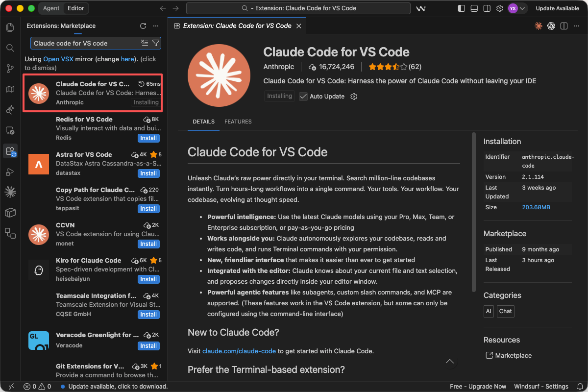Open the ChatGPT icon in editor toolbar
Image resolution: width=588 pixels, height=392 pixels.
point(551,26)
